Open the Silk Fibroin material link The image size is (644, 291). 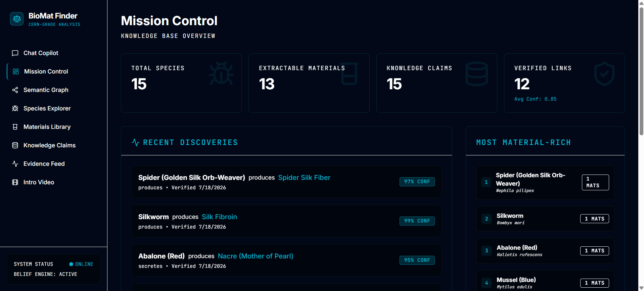219,217
